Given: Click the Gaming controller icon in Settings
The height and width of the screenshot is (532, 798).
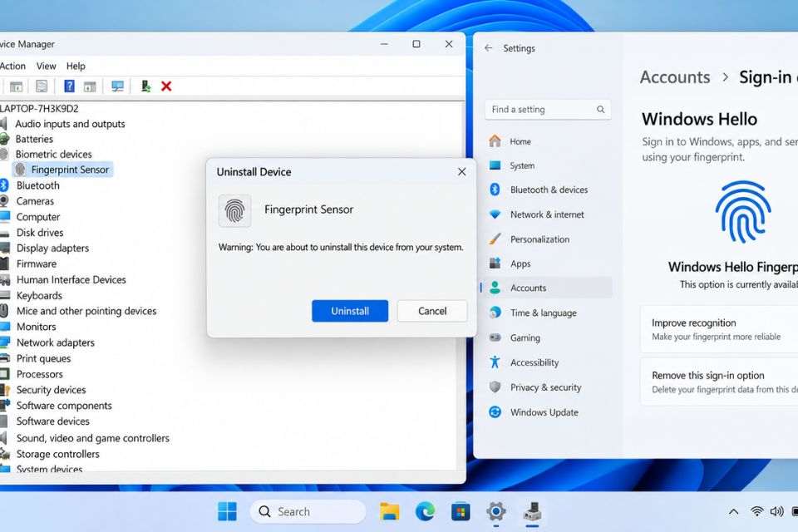Looking at the screenshot, I should 495,337.
